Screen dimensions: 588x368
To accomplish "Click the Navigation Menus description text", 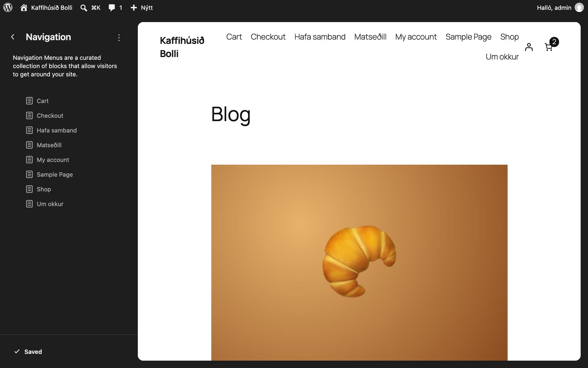I will click(x=65, y=66).
